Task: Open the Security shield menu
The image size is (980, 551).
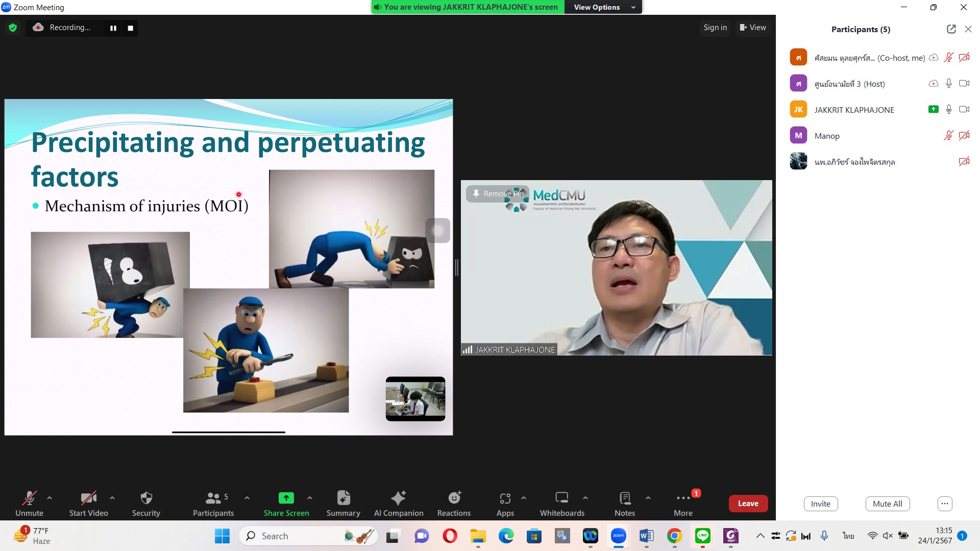Action: 146,503
